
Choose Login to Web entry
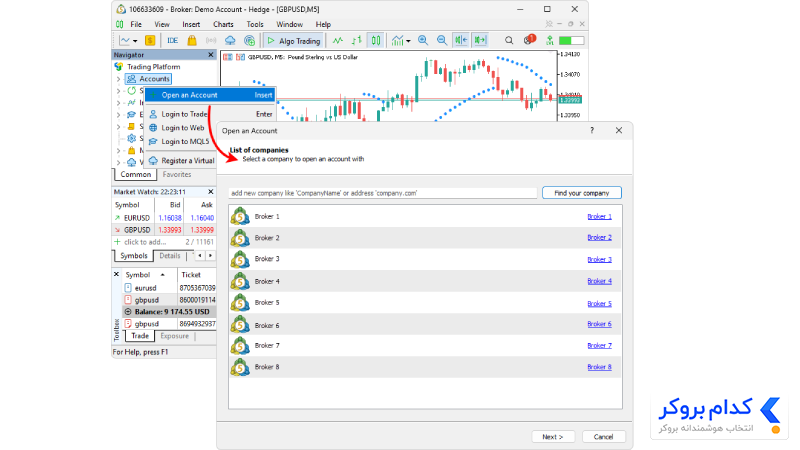pyautogui.click(x=182, y=128)
